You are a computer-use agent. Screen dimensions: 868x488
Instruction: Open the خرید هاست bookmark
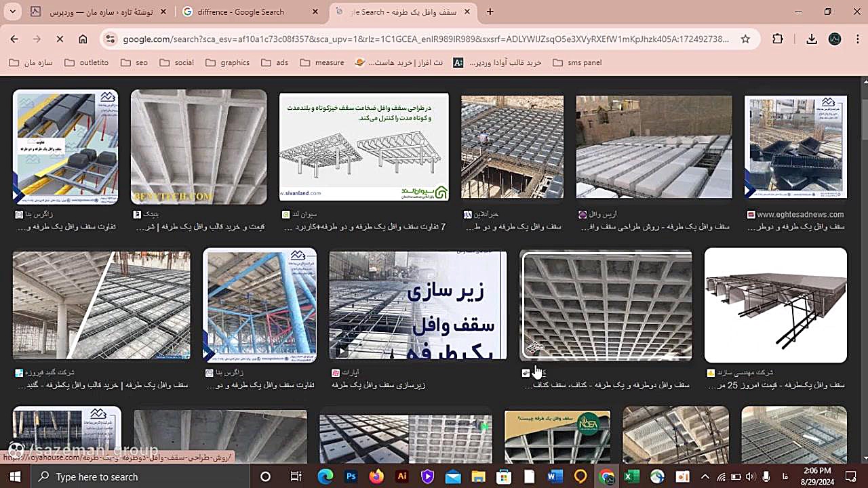coord(399,62)
